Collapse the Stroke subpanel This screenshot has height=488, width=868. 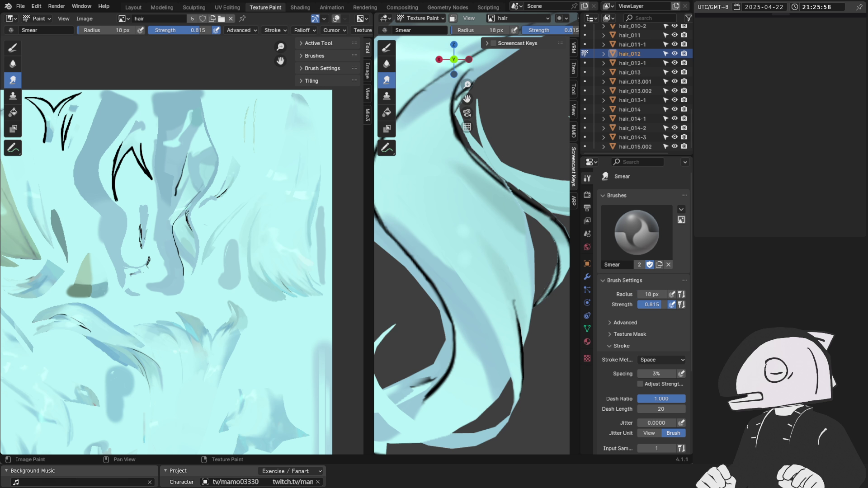(x=621, y=346)
